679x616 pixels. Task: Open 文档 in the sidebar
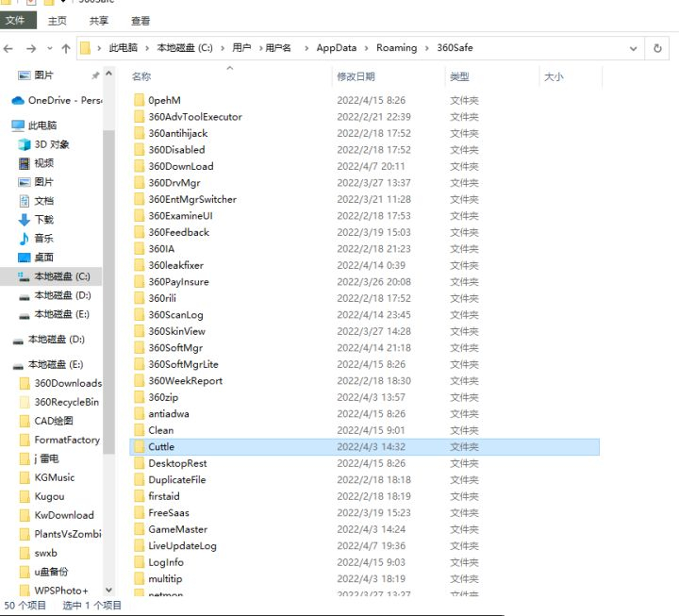tap(36, 201)
